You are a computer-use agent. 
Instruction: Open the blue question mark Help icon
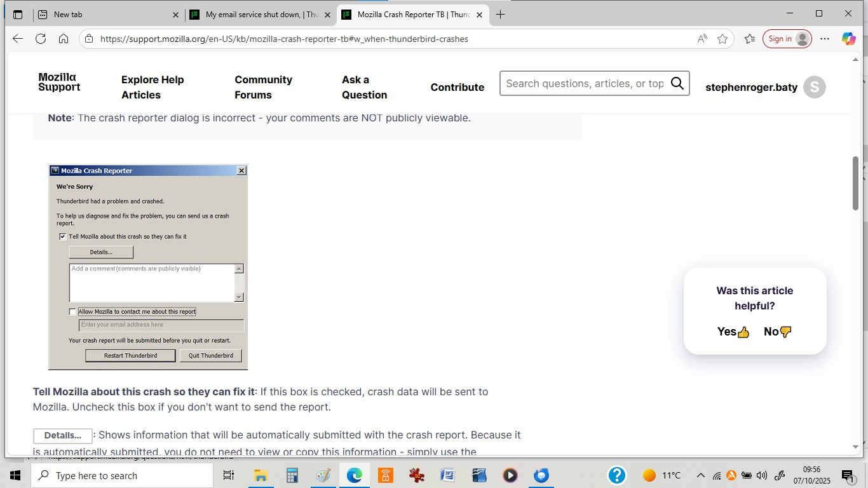[x=616, y=475]
